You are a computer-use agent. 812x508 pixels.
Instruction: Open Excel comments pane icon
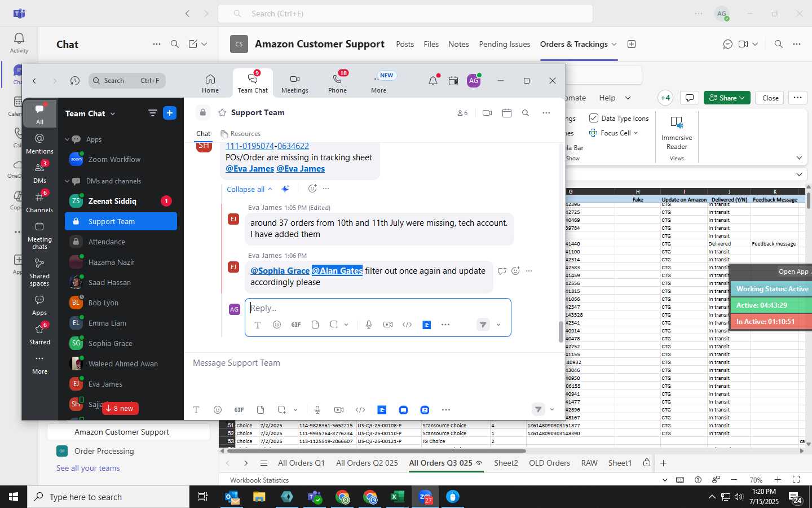tap(689, 98)
